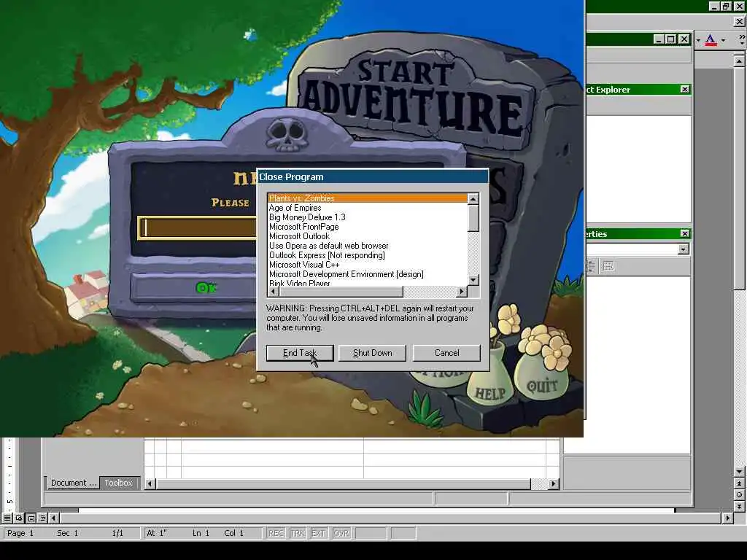The width and height of the screenshot is (747, 560).
Task: Select Microsoft Visual C++ in task list
Action: click(x=368, y=265)
